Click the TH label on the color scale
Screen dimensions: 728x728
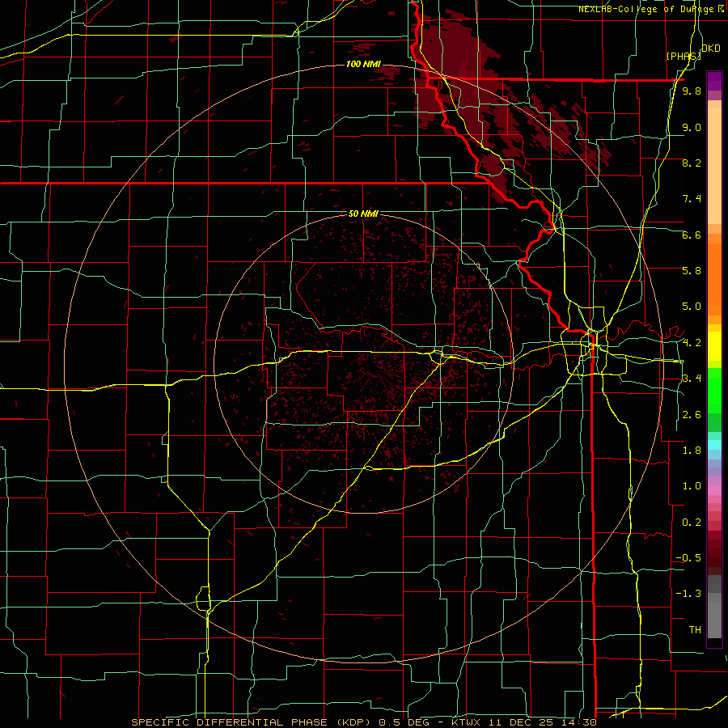(x=695, y=630)
